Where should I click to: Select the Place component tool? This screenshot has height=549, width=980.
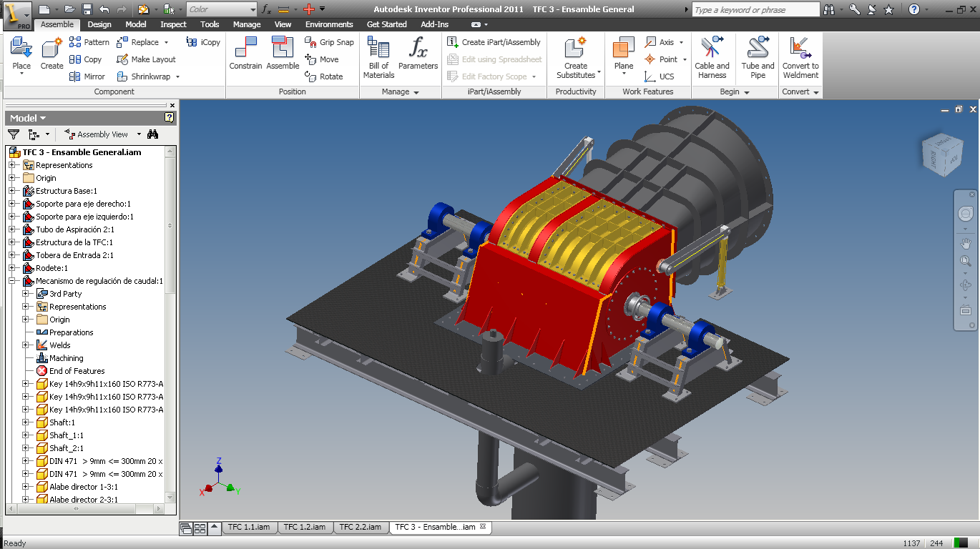(21, 56)
